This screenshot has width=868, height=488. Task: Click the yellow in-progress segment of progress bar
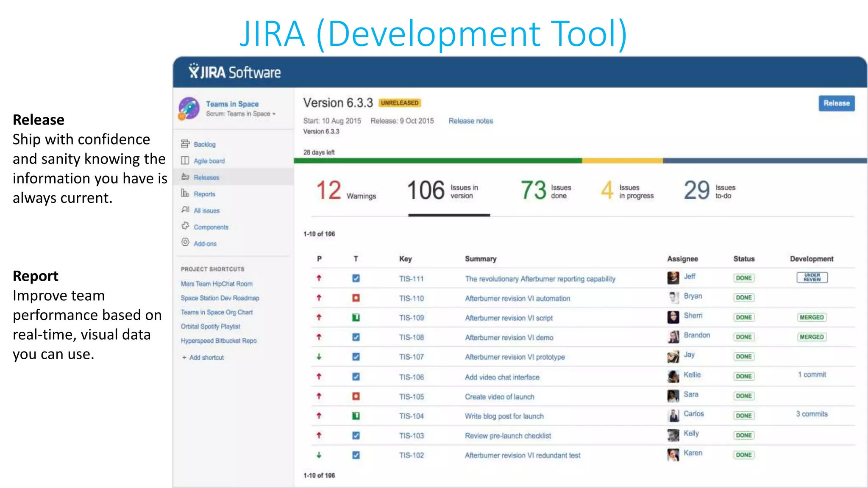(622, 161)
